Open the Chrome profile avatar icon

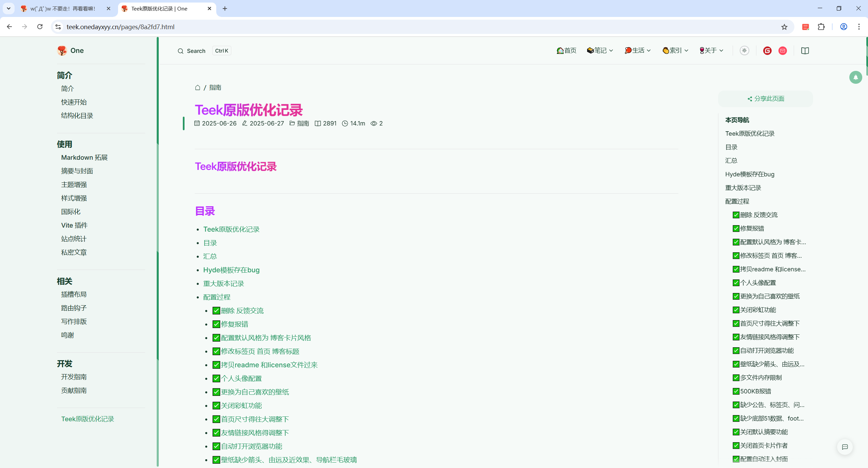(844, 27)
